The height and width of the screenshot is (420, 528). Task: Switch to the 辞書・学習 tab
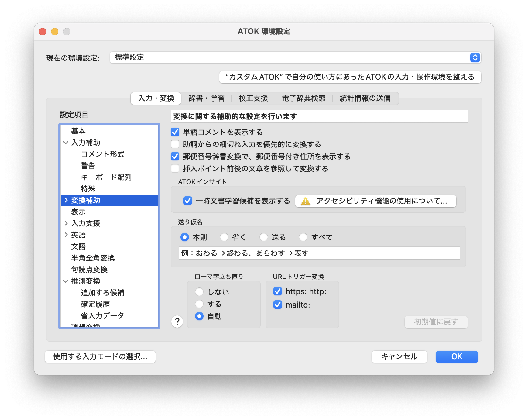[x=207, y=98]
